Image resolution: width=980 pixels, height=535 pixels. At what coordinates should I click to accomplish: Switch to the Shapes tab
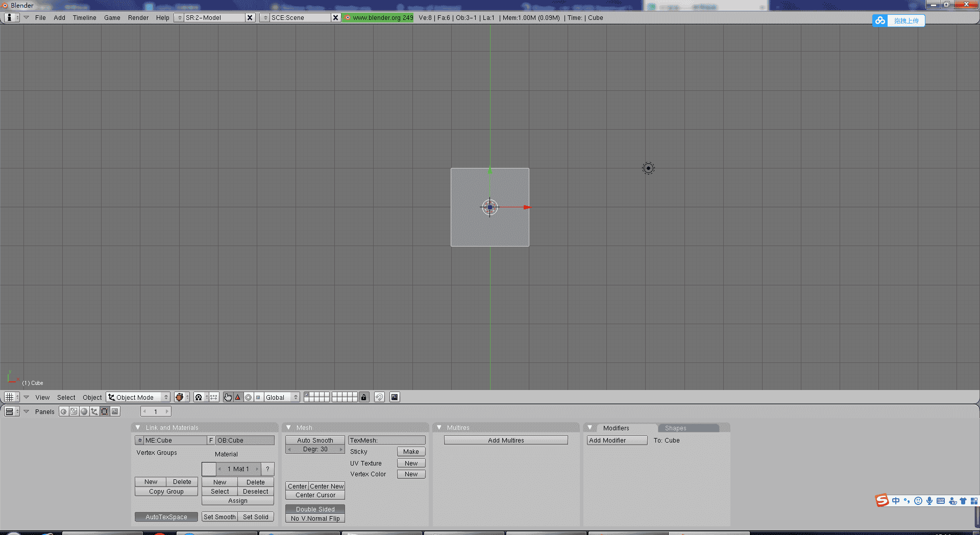click(x=675, y=428)
